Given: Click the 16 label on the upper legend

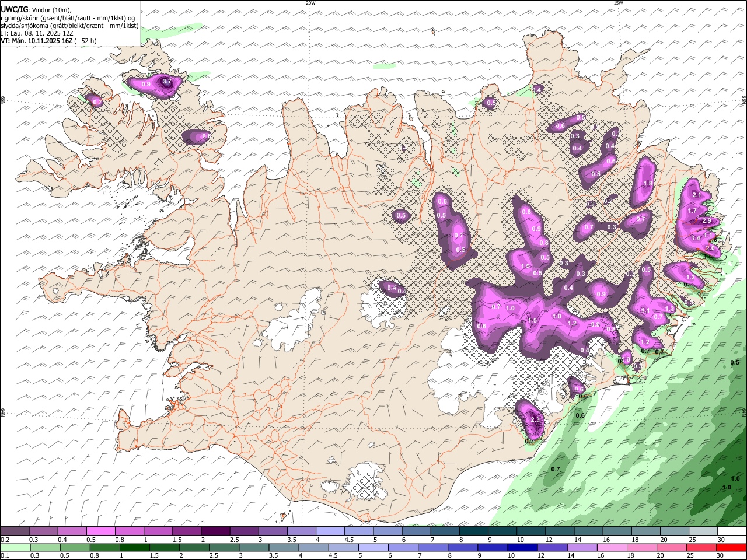Looking at the screenshot, I should 606,540.
